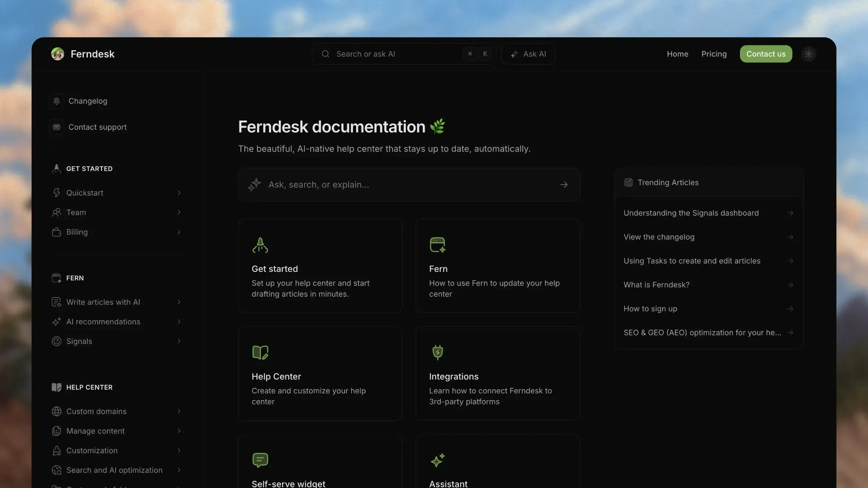Click the Integrations plug icon
Screen dimensions: 868x488
coord(438,352)
